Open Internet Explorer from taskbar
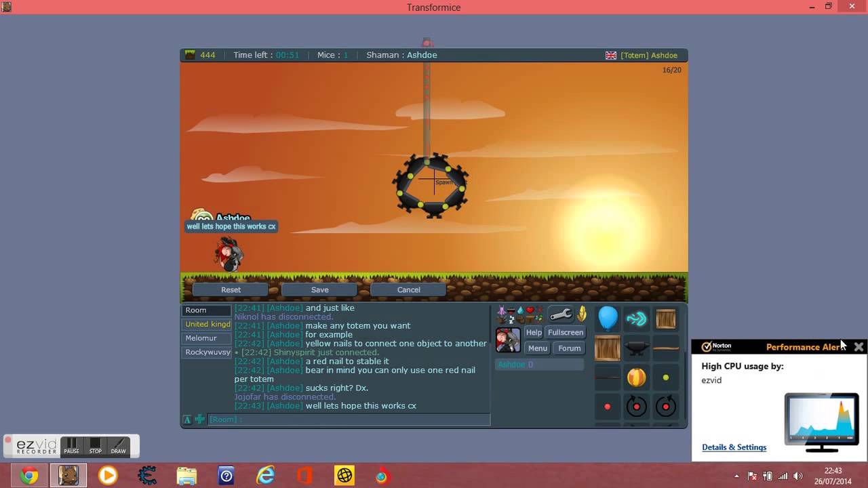 point(266,476)
